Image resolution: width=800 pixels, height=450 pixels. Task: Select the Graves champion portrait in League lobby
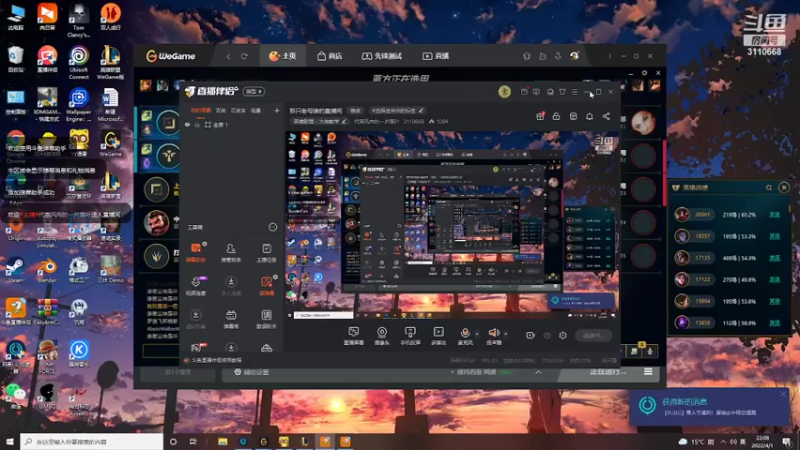[x=156, y=222]
